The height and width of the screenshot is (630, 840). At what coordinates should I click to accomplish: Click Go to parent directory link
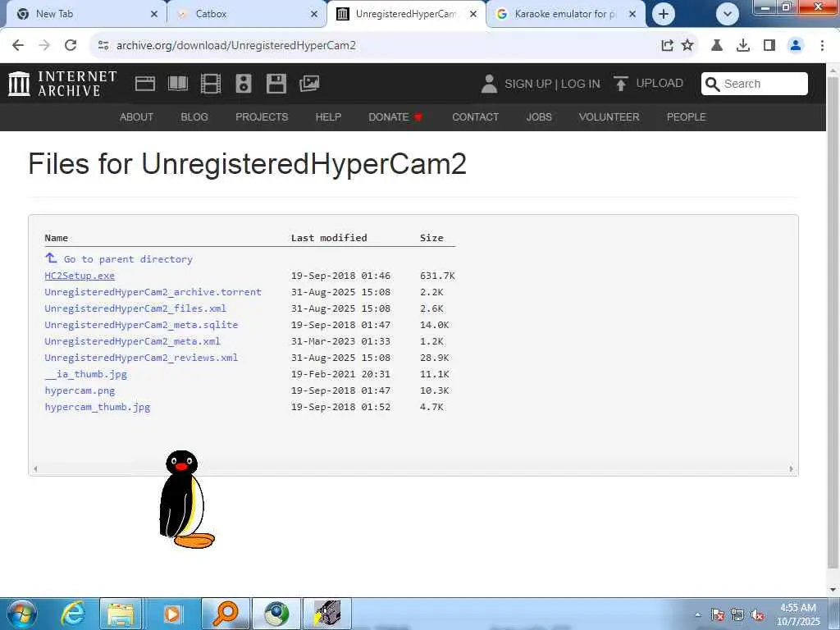[x=128, y=259]
